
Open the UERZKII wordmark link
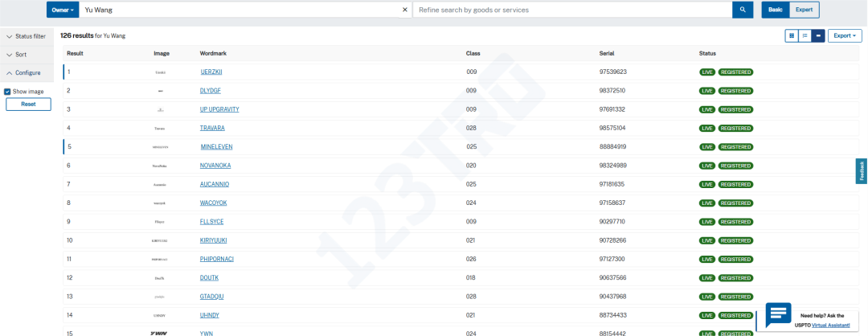coord(211,72)
